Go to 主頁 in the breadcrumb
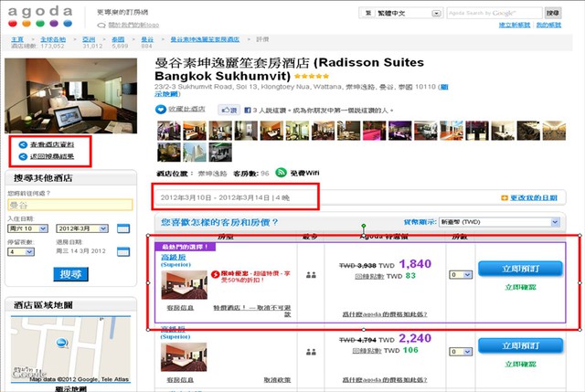The width and height of the screenshot is (585, 392). tap(17, 39)
